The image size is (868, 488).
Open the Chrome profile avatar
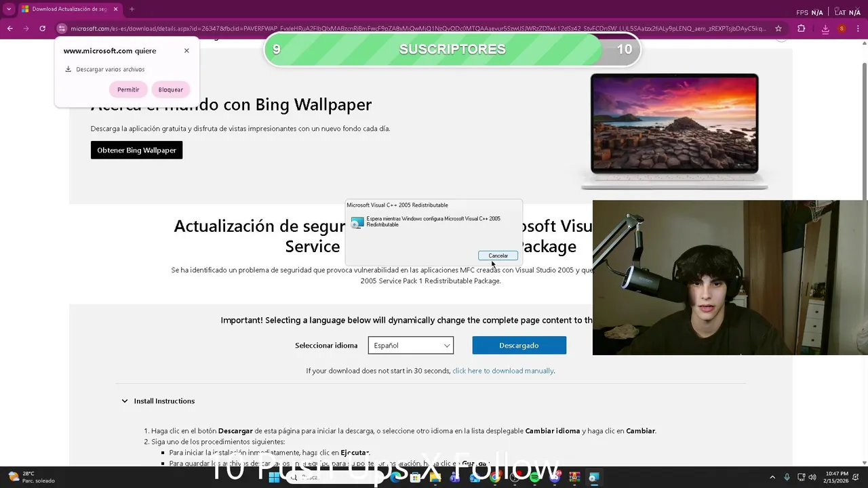click(x=842, y=28)
